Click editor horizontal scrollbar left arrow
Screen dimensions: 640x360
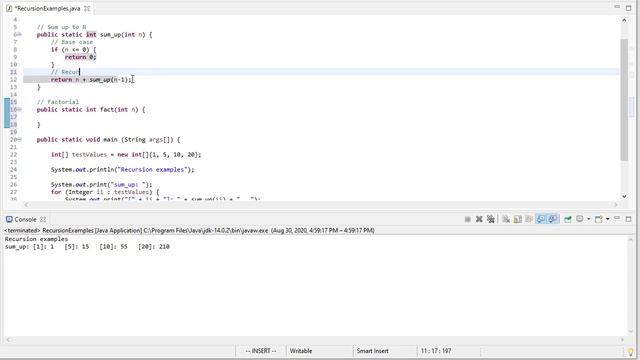point(27,204)
